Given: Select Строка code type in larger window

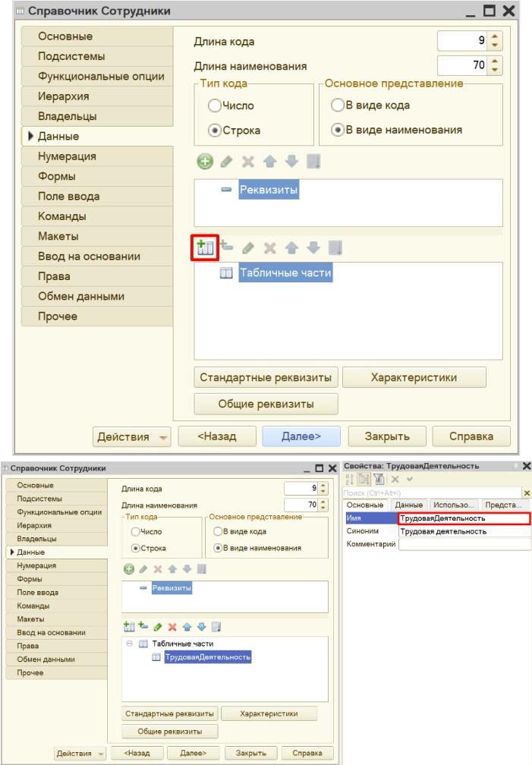Looking at the screenshot, I should [214, 131].
